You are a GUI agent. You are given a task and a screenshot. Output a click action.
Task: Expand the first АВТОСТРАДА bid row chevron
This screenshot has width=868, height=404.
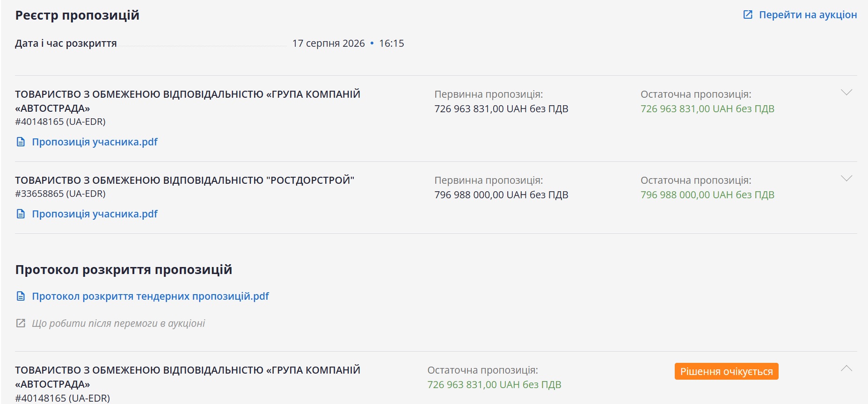846,92
